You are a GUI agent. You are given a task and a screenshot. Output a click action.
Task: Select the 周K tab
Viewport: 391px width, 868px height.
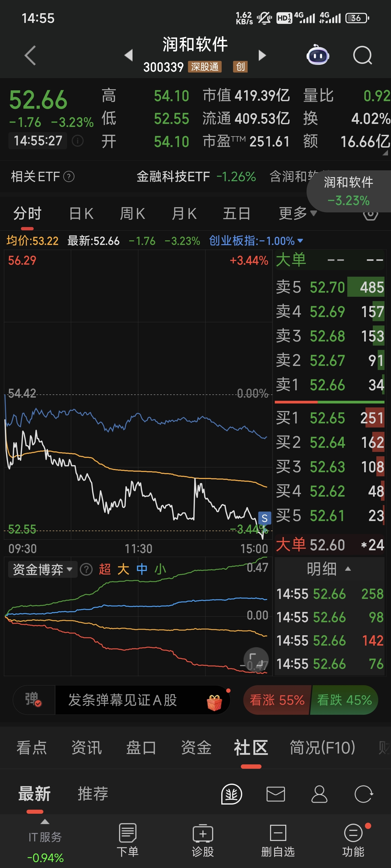tap(132, 214)
